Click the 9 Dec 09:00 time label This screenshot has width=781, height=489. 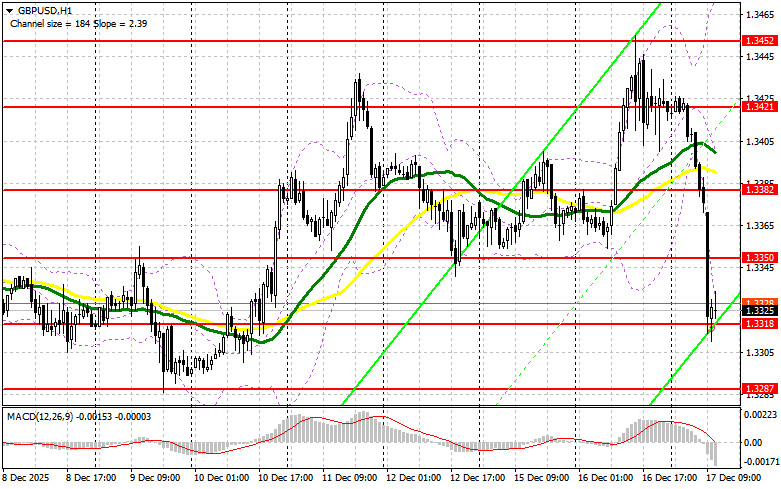click(x=155, y=478)
